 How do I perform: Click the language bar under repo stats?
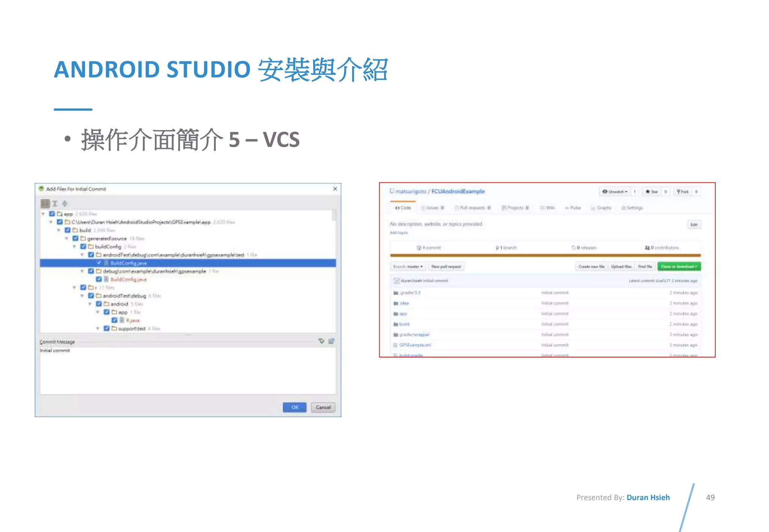[545, 255]
